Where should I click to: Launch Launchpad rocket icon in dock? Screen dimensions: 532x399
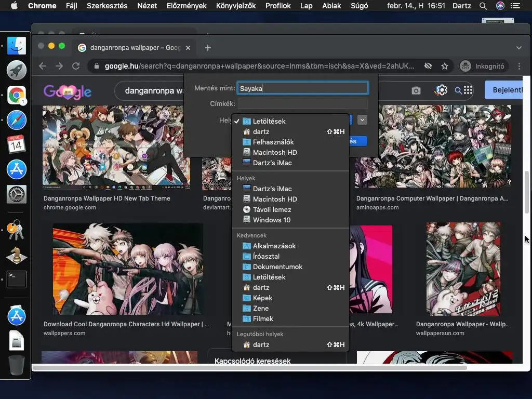tap(16, 70)
